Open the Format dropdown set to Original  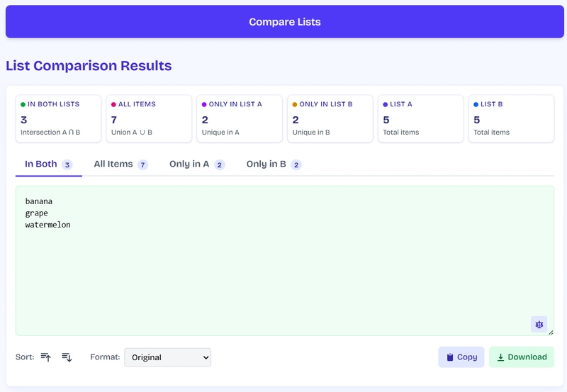coord(168,357)
